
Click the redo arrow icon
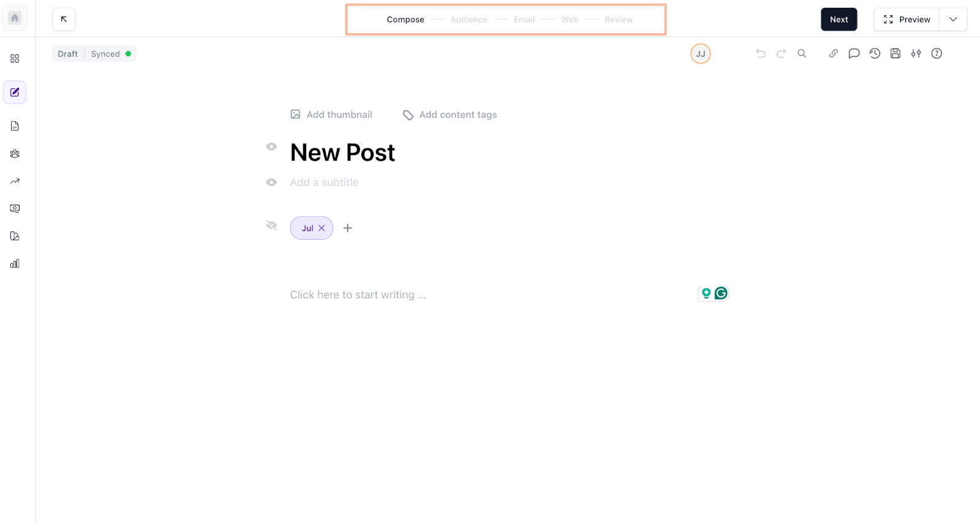coord(781,54)
